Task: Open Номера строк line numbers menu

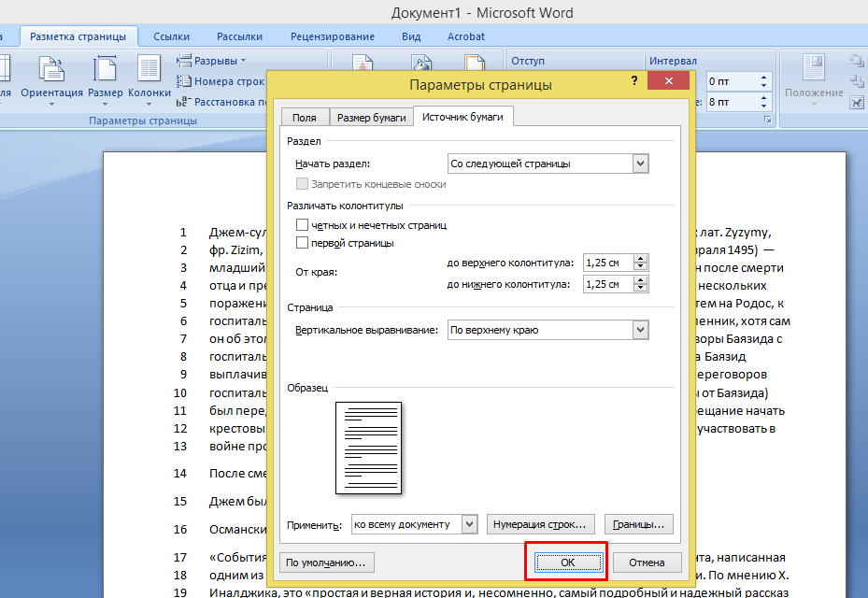Action: [221, 81]
